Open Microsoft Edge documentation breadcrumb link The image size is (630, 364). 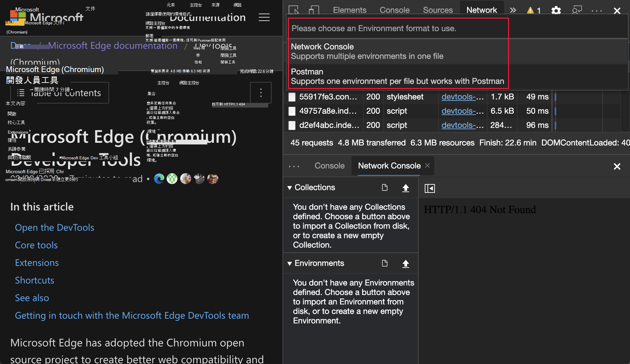point(113,45)
